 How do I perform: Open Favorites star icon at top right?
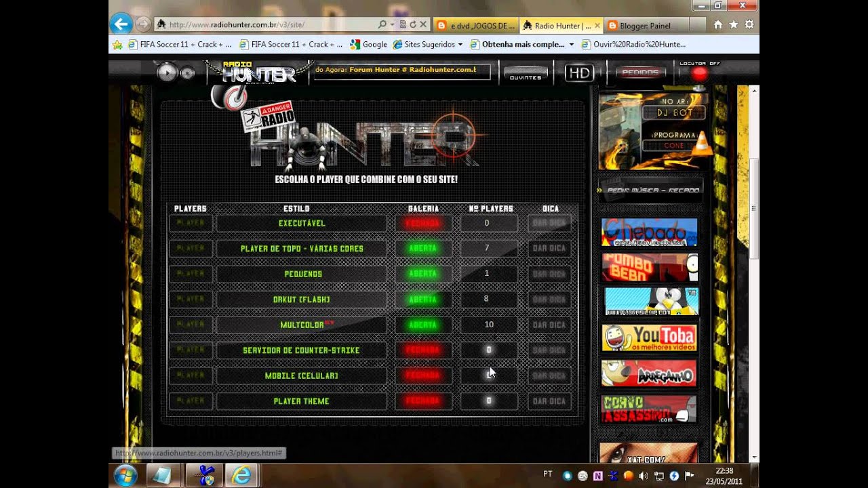[x=734, y=24]
